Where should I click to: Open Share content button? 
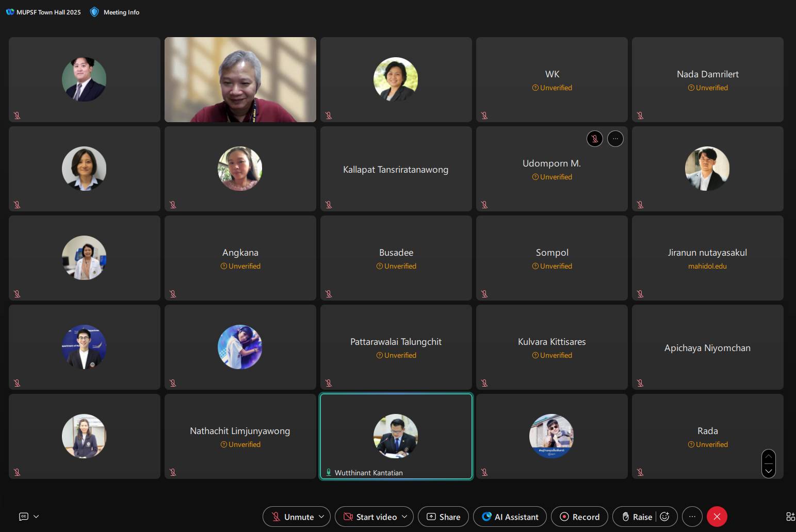point(443,517)
